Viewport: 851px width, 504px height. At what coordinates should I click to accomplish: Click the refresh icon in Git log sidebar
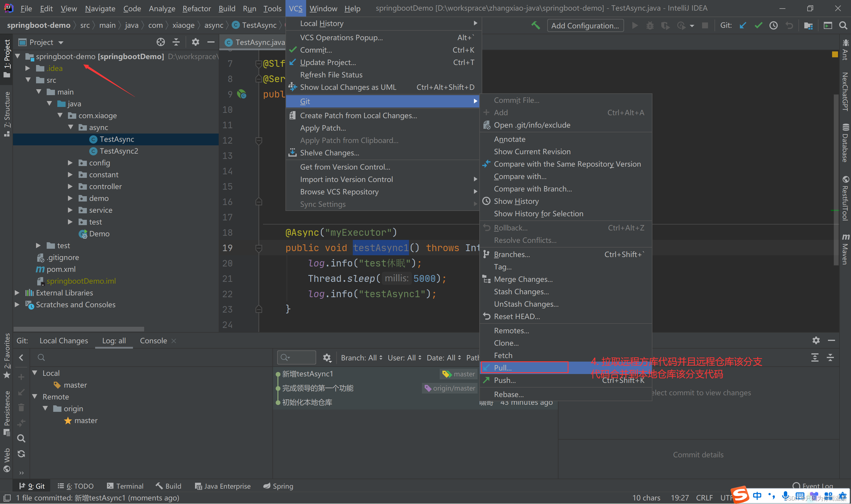coord(21,454)
